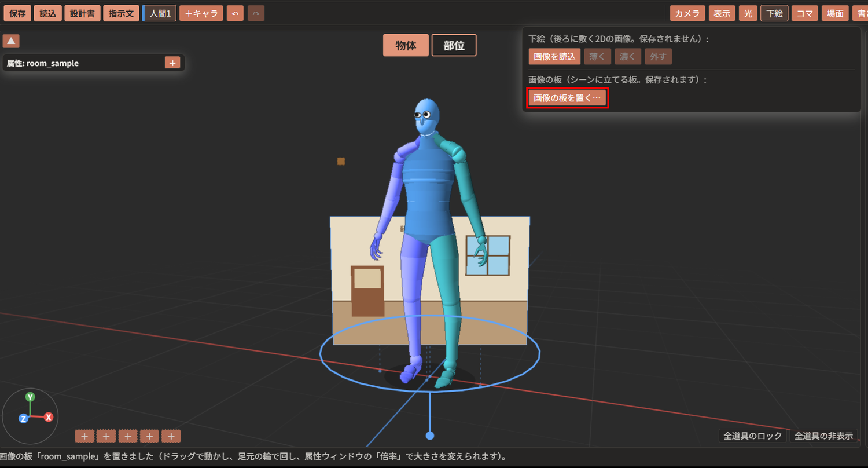Viewport: 868px width, 468px height.
Task: Click the blue round handle below the ring
Action: pyautogui.click(x=430, y=436)
